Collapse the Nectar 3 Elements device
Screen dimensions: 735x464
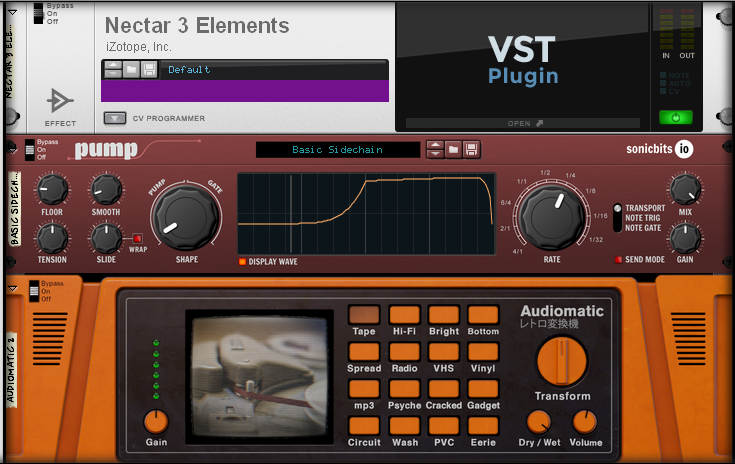click(13, 12)
